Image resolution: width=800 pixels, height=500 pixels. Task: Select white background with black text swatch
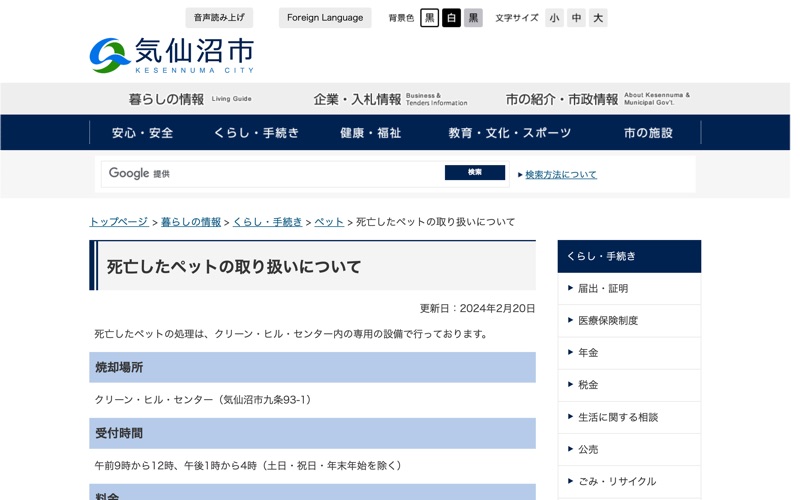click(x=430, y=18)
